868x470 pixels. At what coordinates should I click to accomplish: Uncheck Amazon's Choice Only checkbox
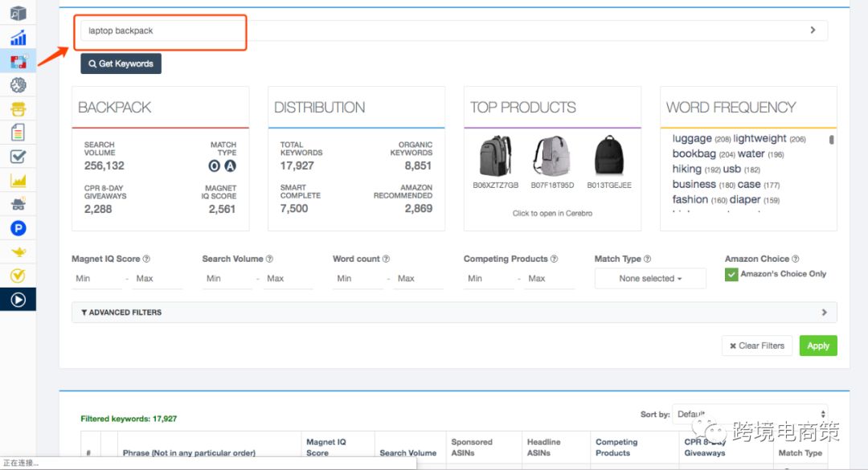click(731, 275)
